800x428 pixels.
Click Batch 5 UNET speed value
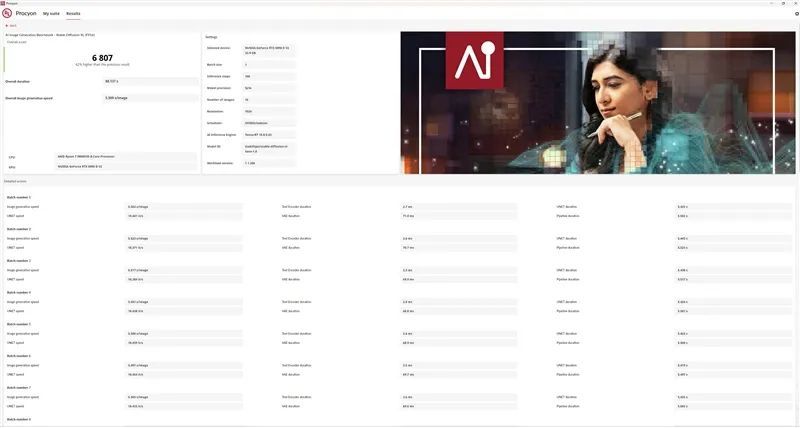click(184, 343)
